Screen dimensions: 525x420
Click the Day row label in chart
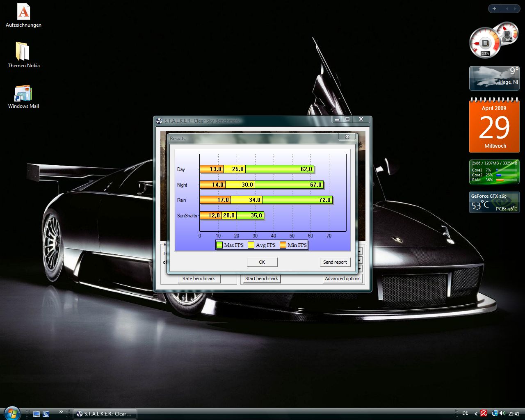pos(181,169)
